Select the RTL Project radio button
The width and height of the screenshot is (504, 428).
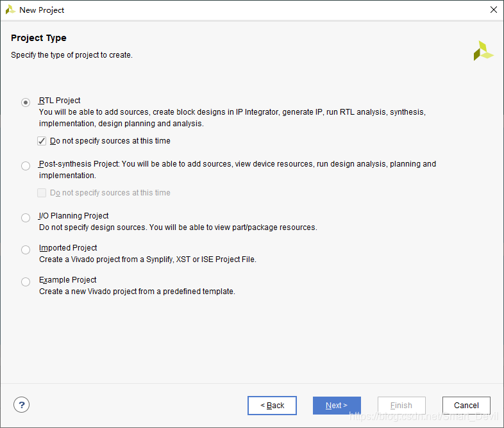[26, 103]
